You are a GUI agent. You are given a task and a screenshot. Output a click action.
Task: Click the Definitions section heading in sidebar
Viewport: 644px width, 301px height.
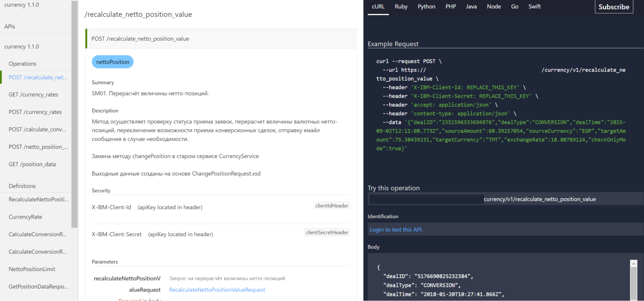[22, 186]
